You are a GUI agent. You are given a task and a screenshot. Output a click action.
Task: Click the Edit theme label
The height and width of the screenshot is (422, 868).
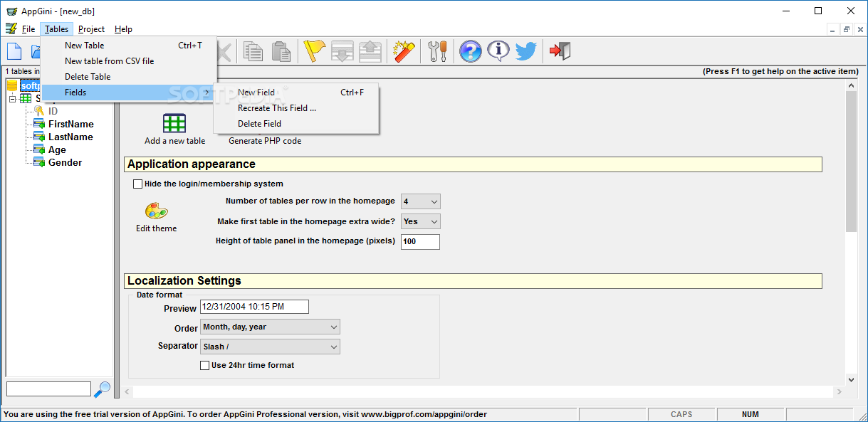coord(157,228)
